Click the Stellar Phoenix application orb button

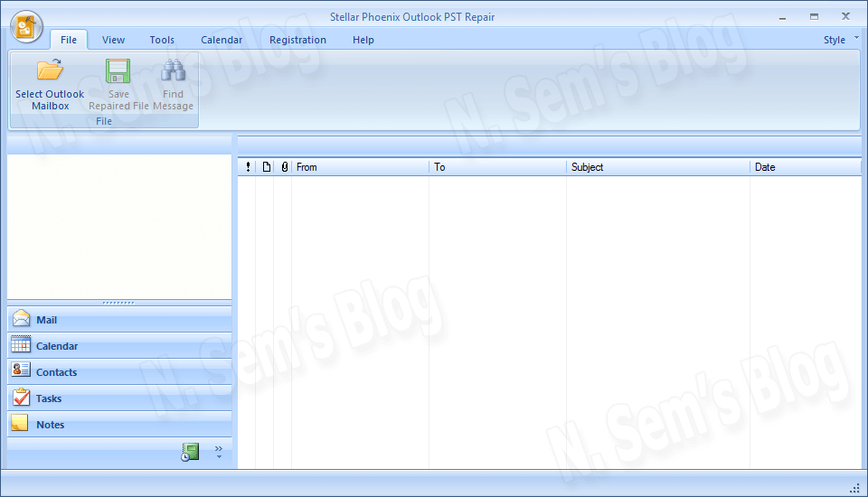26,26
